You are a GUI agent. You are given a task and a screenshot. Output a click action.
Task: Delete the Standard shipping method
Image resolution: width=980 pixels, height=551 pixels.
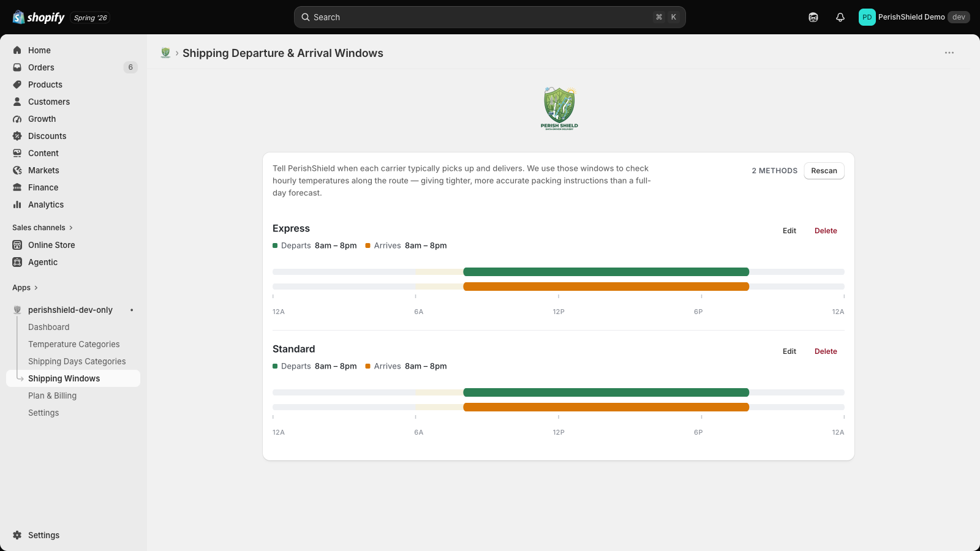point(826,351)
